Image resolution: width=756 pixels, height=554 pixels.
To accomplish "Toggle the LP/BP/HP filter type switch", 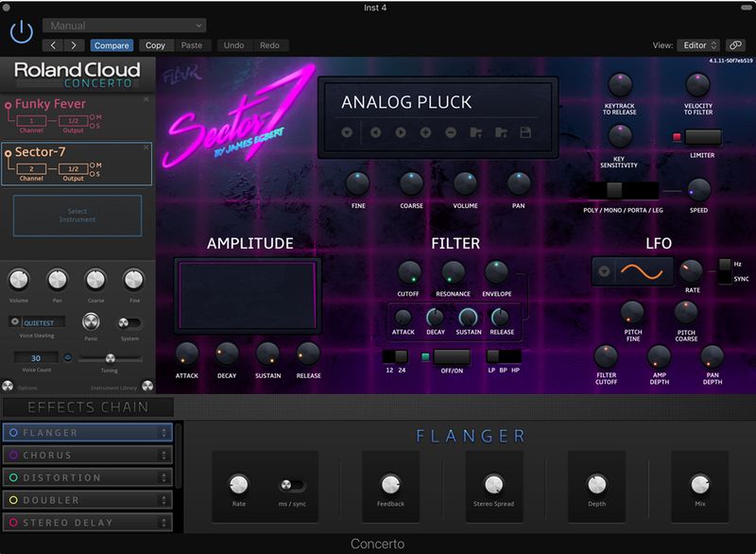I will [x=504, y=356].
